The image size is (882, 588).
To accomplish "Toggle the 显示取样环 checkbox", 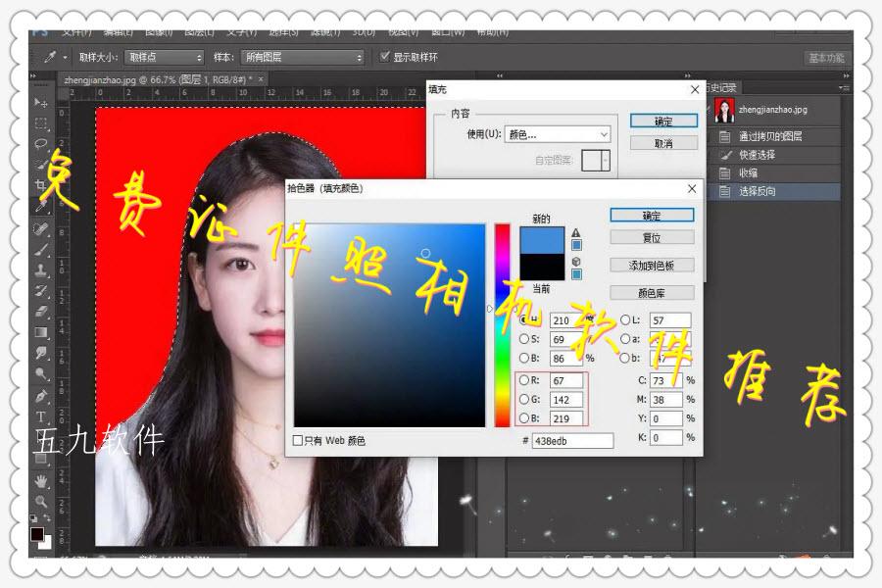I will (x=385, y=57).
